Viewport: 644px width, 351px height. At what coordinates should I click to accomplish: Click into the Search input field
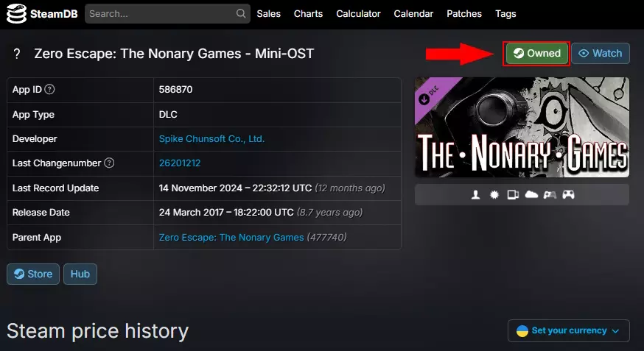pos(161,13)
